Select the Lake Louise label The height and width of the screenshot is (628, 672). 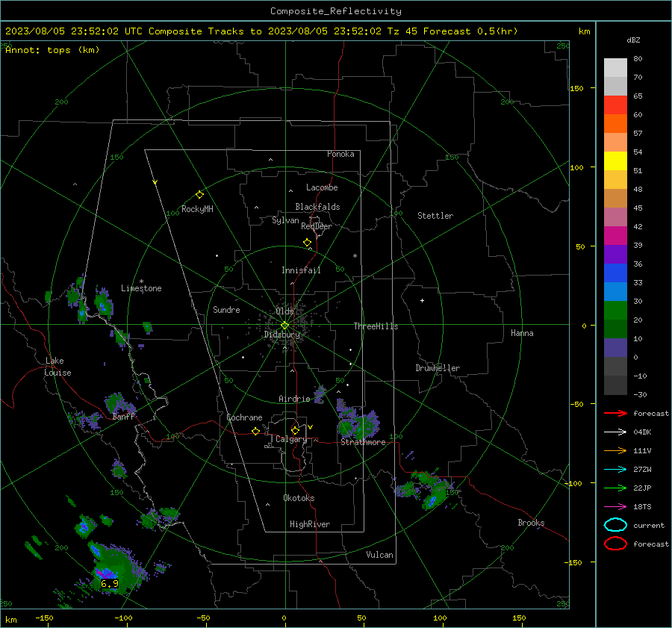click(57, 367)
